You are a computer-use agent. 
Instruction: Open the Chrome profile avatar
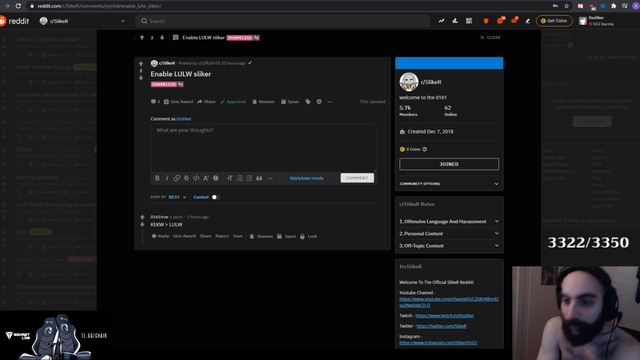coord(636,6)
